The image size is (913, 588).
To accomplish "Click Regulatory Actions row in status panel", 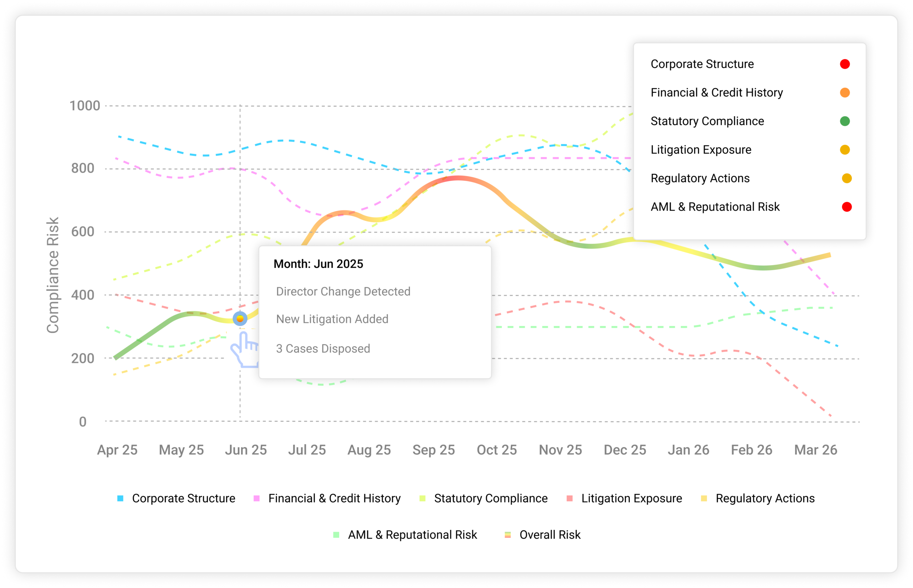I will pyautogui.click(x=700, y=178).
